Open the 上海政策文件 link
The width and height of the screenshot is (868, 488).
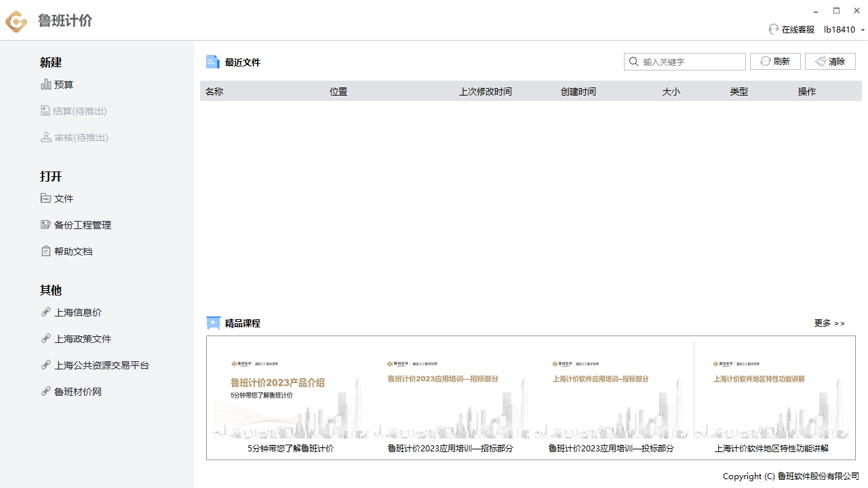click(83, 339)
